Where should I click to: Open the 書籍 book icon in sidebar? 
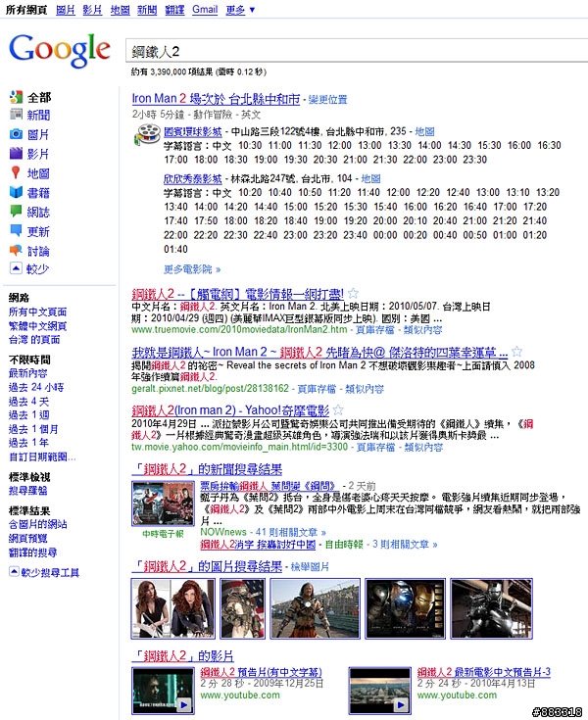tap(16, 192)
